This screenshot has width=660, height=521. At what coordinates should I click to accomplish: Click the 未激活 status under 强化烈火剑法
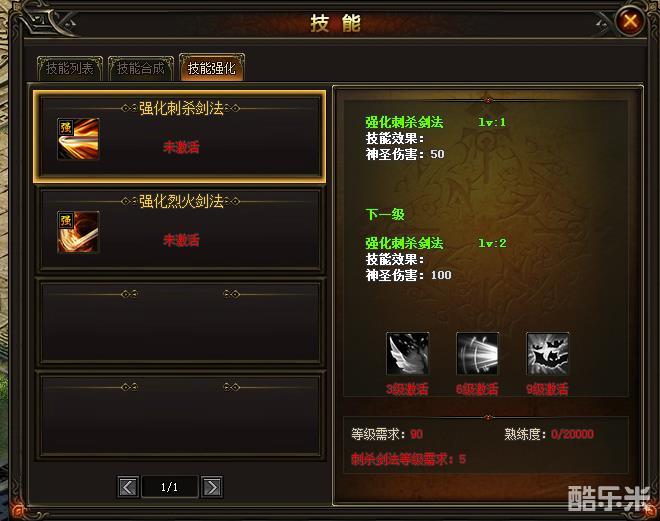(x=181, y=240)
